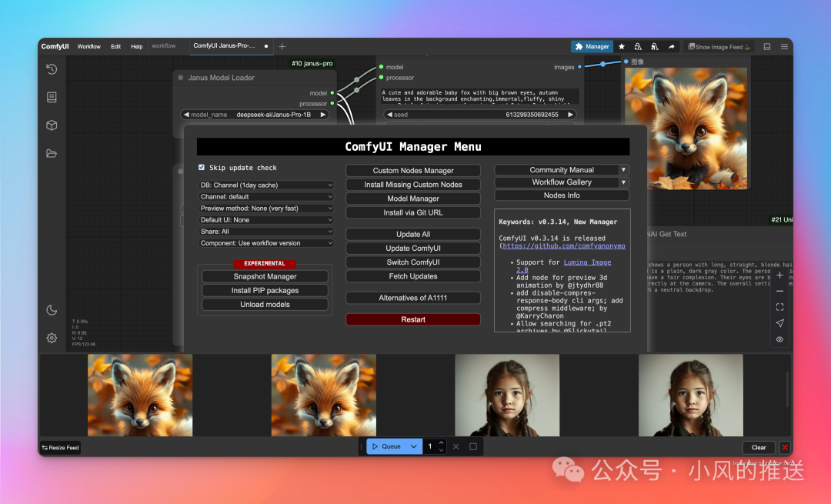Open the model library cube icon

pyautogui.click(x=52, y=125)
